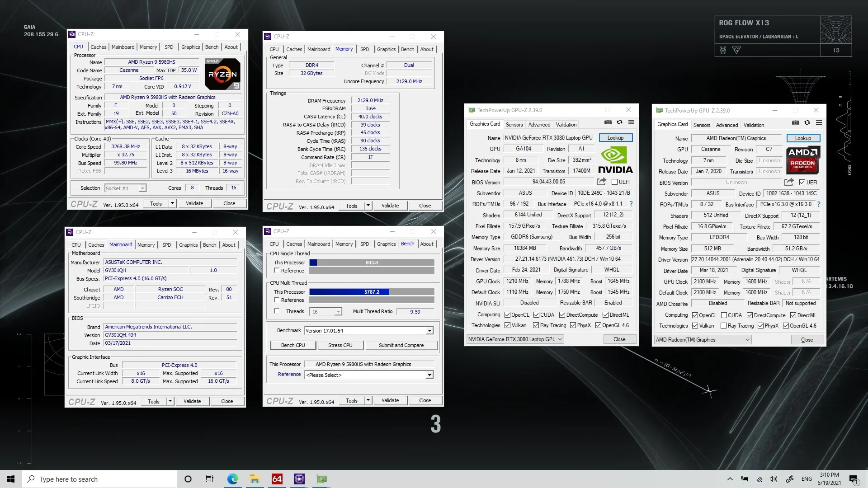
Task: Toggle UEFI checkbox in NVIDIA GPU-Z window
Action: 614,182
